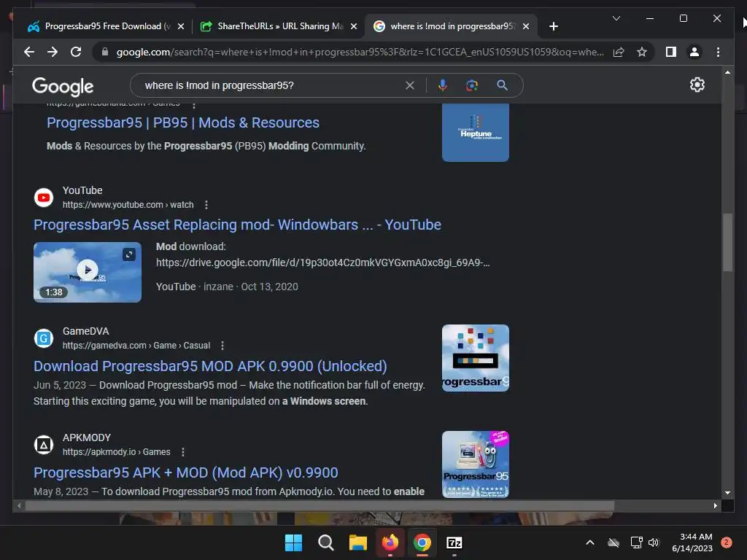The height and width of the screenshot is (560, 747).
Task: Bookmark this page with star icon
Action: coord(642,52)
